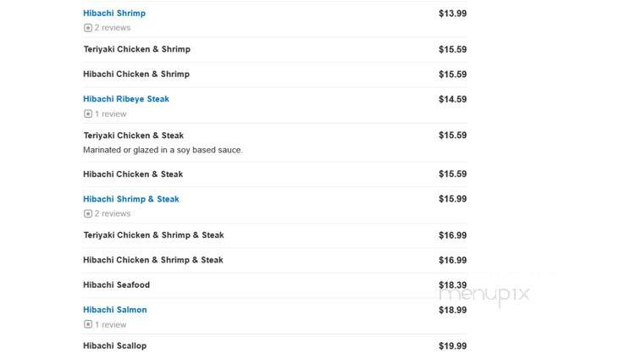
Task: View 2 reviews for Hibachi Shrimp & Steak
Action: point(113,213)
